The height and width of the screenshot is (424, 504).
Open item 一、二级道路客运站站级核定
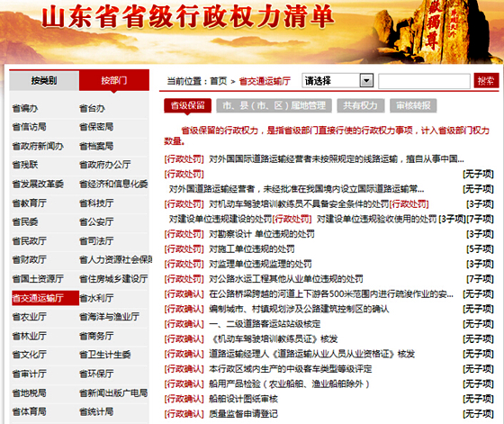coord(265,324)
